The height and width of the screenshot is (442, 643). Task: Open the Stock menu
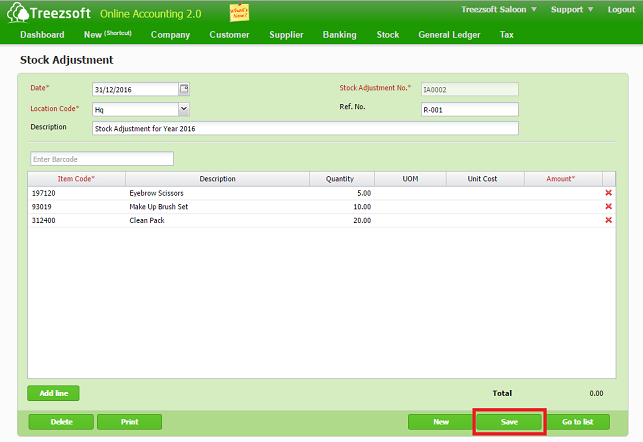387,34
